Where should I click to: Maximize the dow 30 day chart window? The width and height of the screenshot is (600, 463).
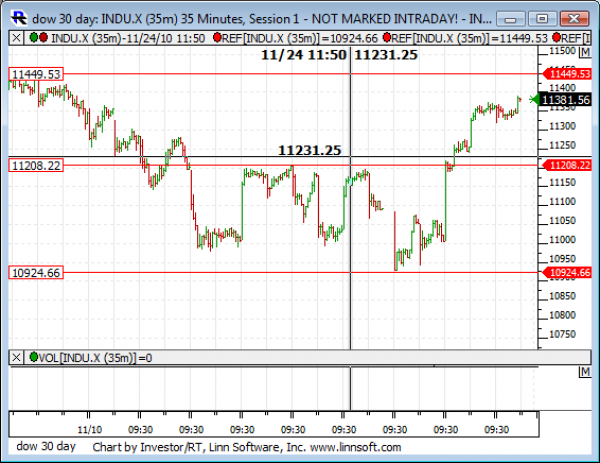[x=542, y=18]
